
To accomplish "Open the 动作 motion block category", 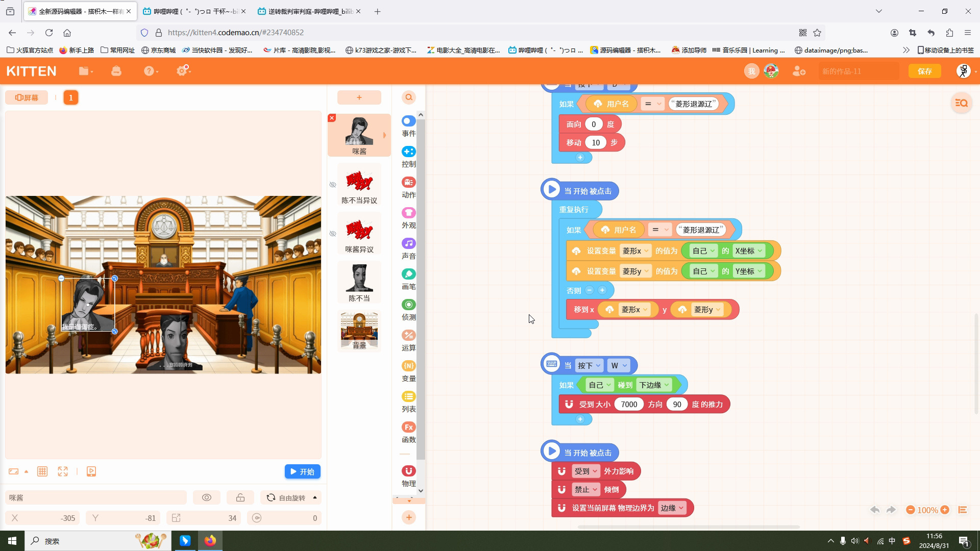I will (x=408, y=187).
